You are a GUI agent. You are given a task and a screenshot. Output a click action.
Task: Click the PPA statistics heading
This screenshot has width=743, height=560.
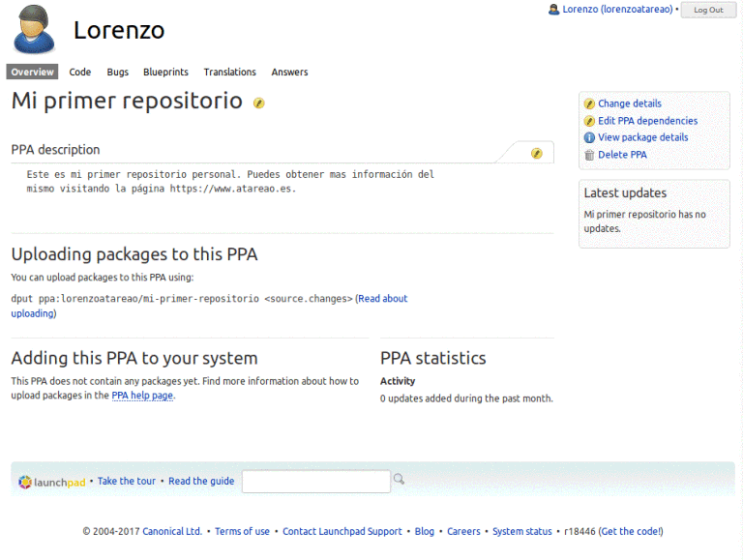(433, 358)
